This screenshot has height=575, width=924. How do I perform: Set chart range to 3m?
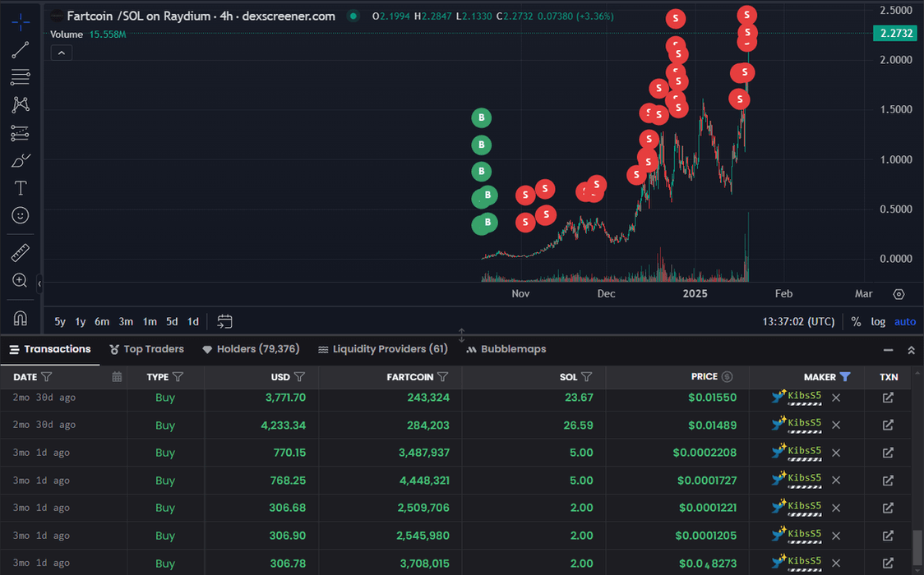[x=126, y=321]
